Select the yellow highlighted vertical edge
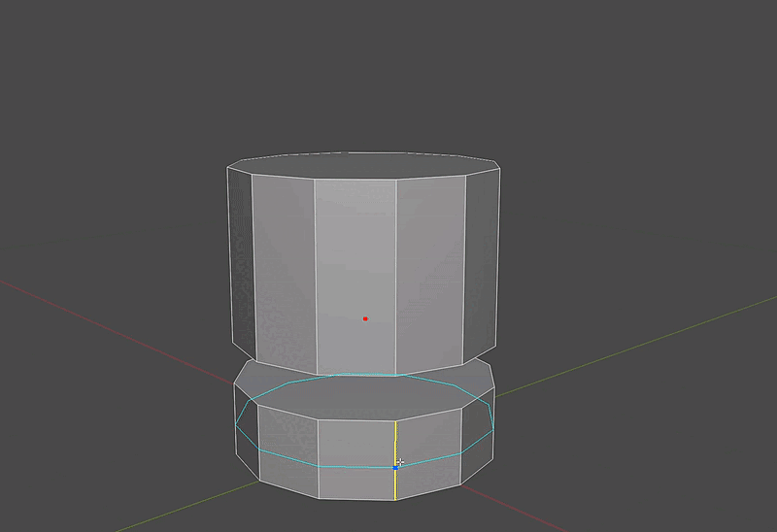The height and width of the screenshot is (532, 777). (395, 461)
